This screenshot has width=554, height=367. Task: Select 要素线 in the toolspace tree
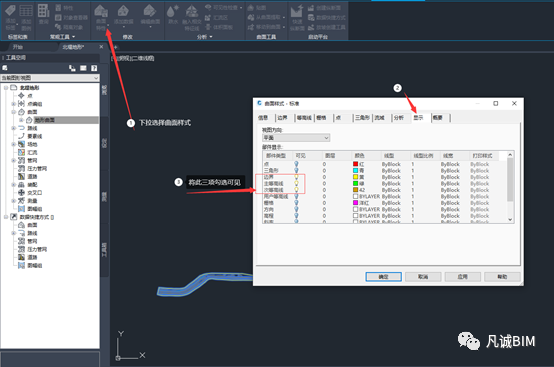(x=35, y=136)
